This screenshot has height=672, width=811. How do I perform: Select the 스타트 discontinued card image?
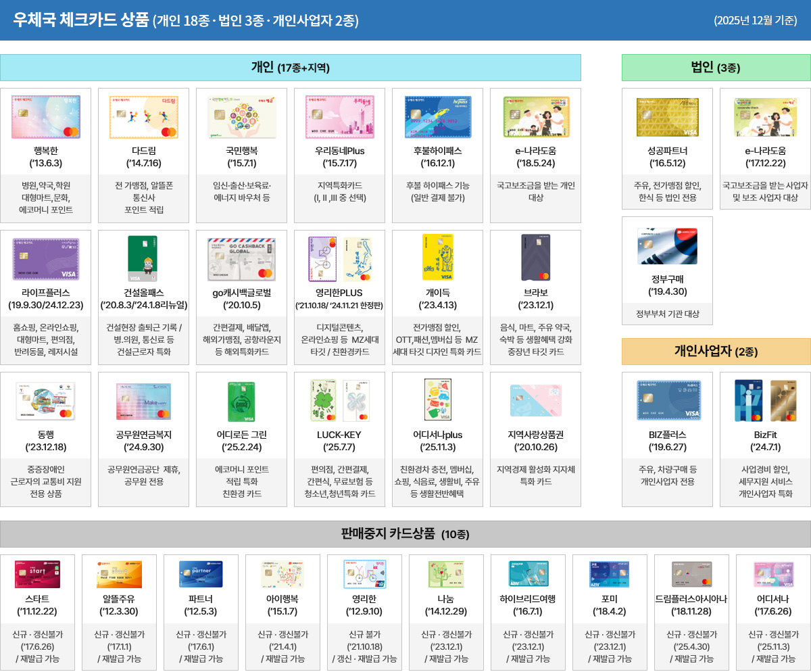(x=39, y=575)
